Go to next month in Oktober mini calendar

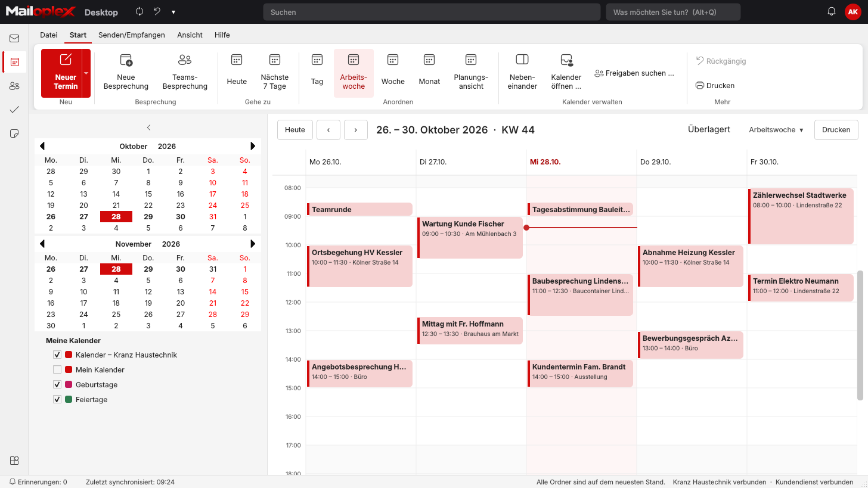point(253,146)
